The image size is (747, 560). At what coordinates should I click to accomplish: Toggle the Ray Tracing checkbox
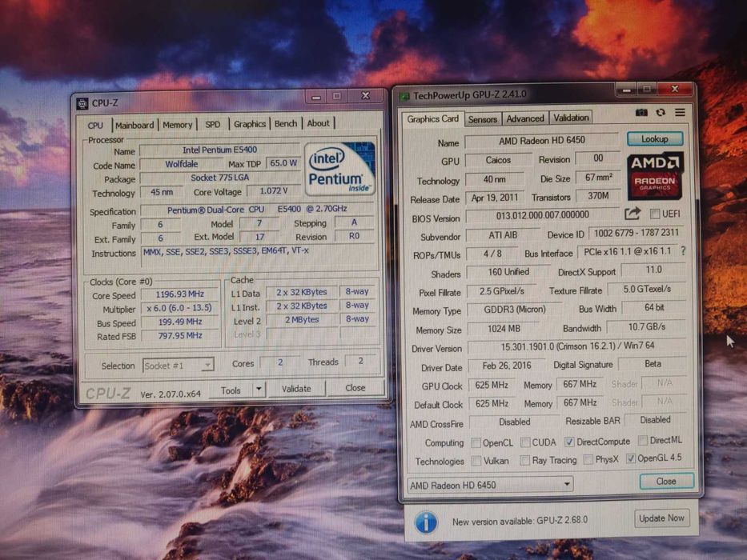524,461
